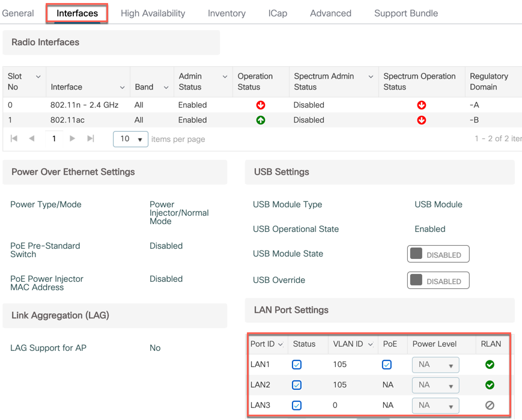522x420 pixels.
Task: Click the LAN1 VLAN ID value 105
Action: click(339, 364)
